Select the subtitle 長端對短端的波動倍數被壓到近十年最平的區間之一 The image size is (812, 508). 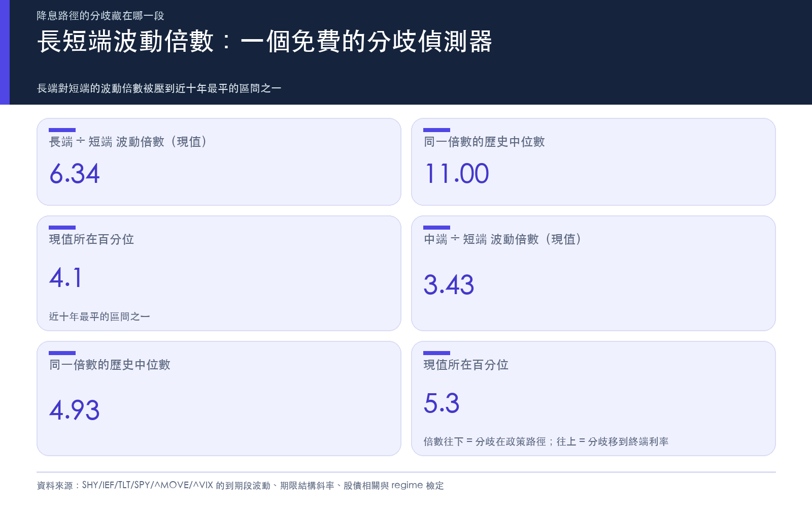pyautogui.click(x=159, y=88)
